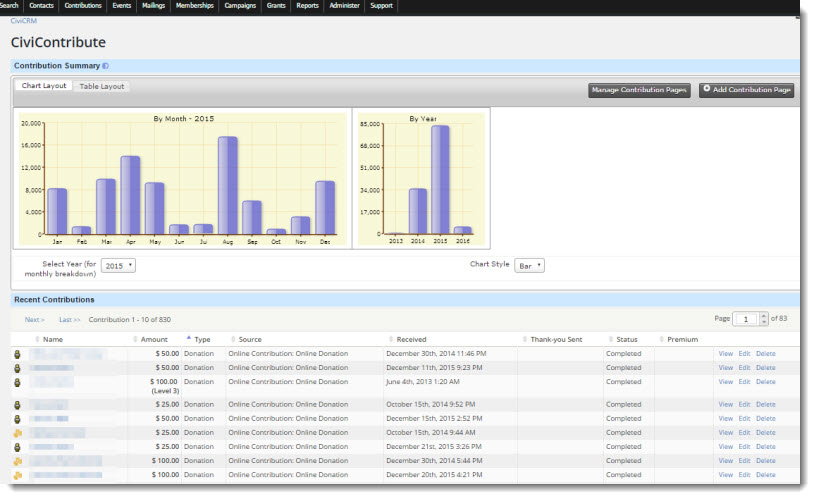Screen dimensions: 815x499
Task: Click contact icon for October 15th, 2014 9:52 PM row
Action: coord(17,405)
